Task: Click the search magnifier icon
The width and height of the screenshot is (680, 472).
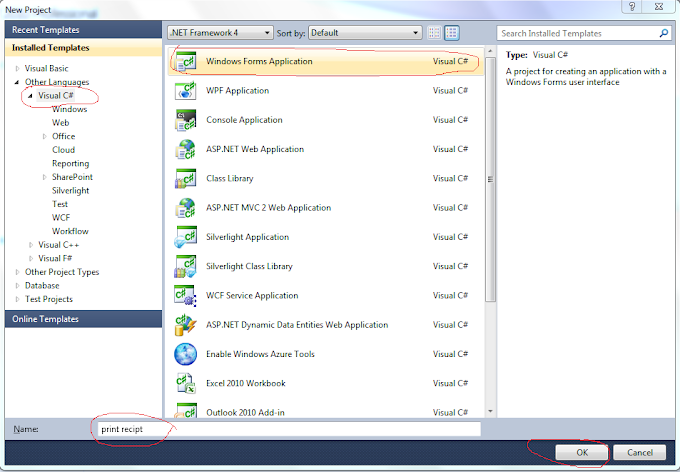Action: 664,33
